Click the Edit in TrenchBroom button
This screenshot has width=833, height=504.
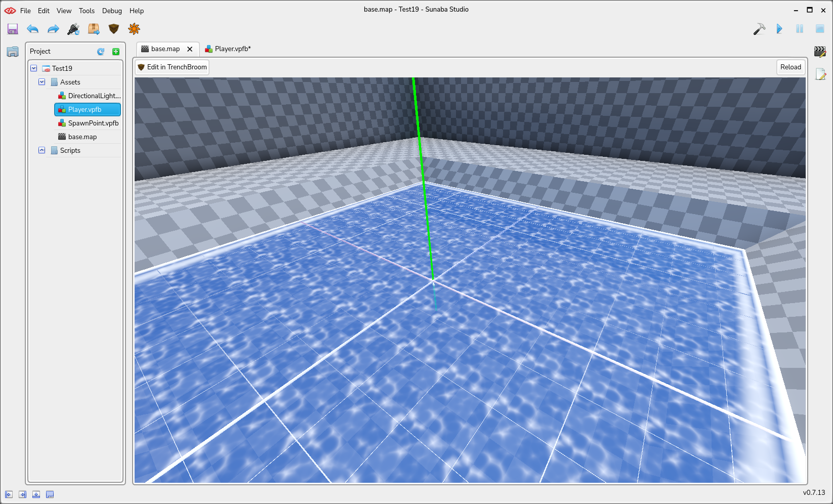[x=172, y=67]
